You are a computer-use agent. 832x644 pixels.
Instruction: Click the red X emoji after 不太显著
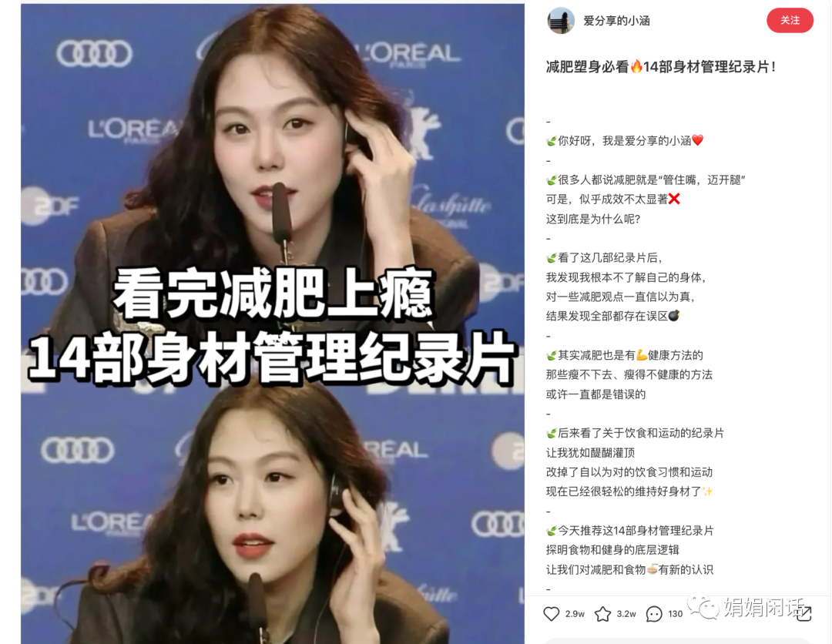[674, 199]
